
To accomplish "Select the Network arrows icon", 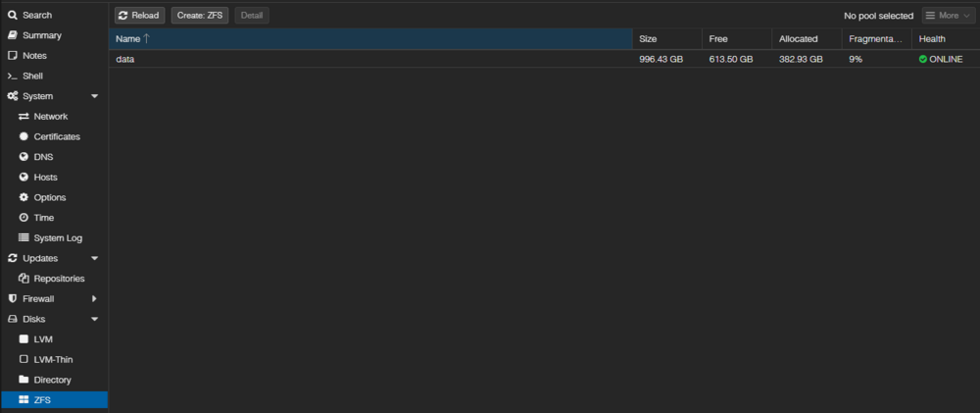I will point(24,117).
